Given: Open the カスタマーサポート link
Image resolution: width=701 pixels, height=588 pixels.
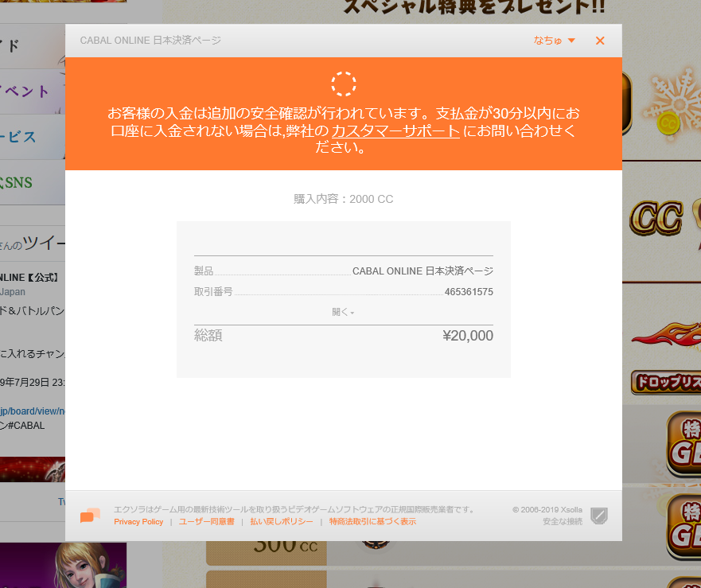Looking at the screenshot, I should pos(395,130).
